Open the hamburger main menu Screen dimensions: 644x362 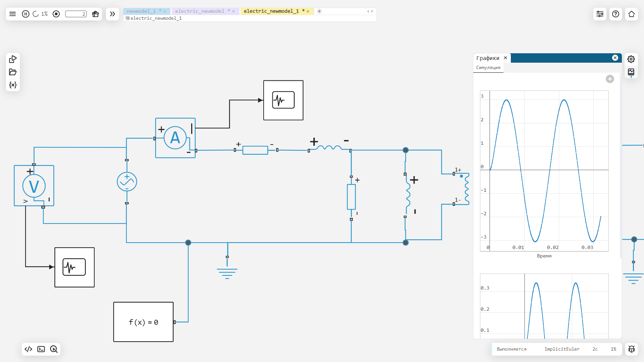(x=12, y=14)
